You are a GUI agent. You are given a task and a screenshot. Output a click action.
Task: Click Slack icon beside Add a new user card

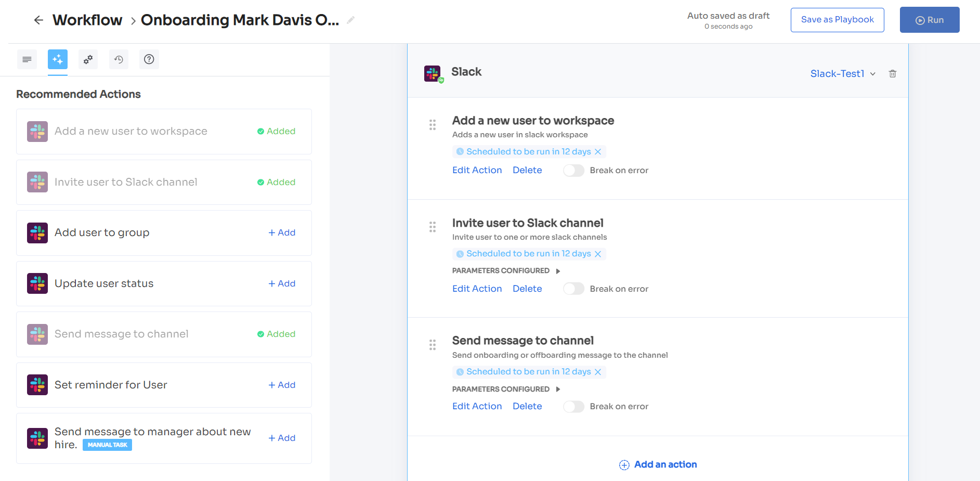point(37,132)
